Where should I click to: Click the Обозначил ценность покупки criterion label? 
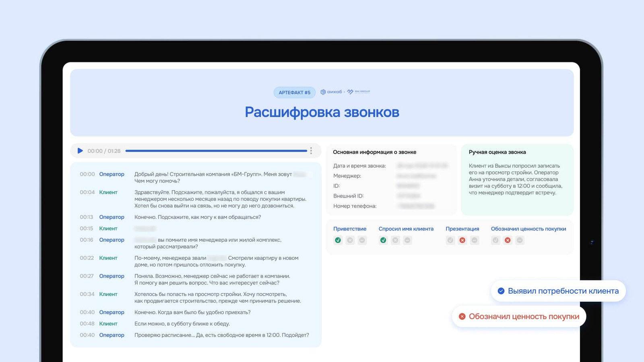(x=528, y=229)
